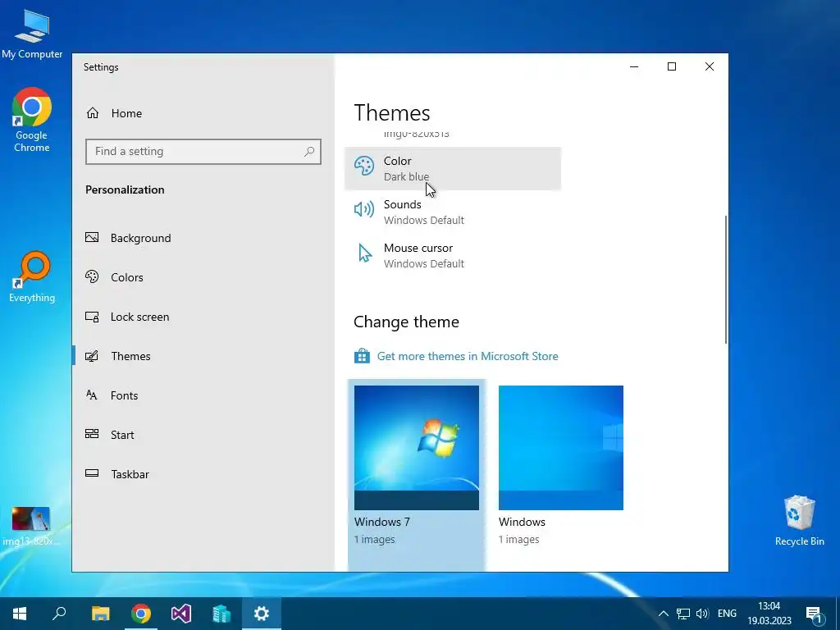Image resolution: width=840 pixels, height=630 pixels.
Task: Open the clock and date flyout
Action: (769, 614)
